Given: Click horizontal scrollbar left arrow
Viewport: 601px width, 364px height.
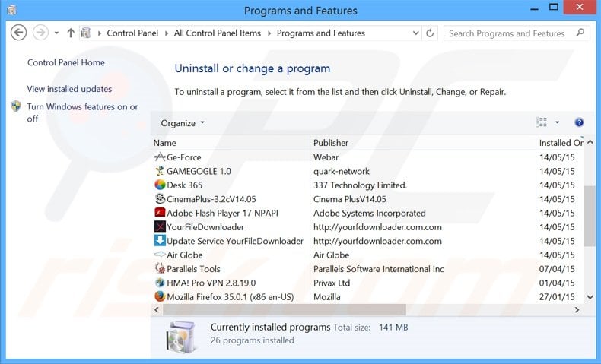Looking at the screenshot, I should pyautogui.click(x=157, y=309).
